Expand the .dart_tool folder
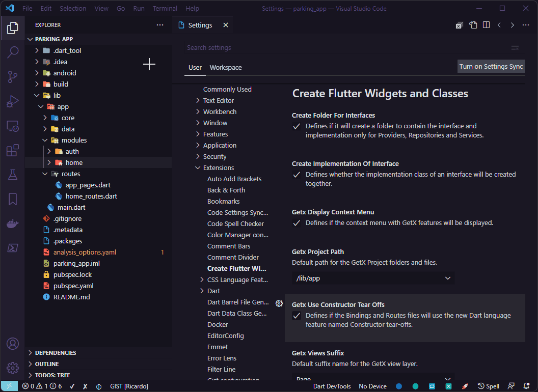This screenshot has width=538, height=392. point(37,50)
